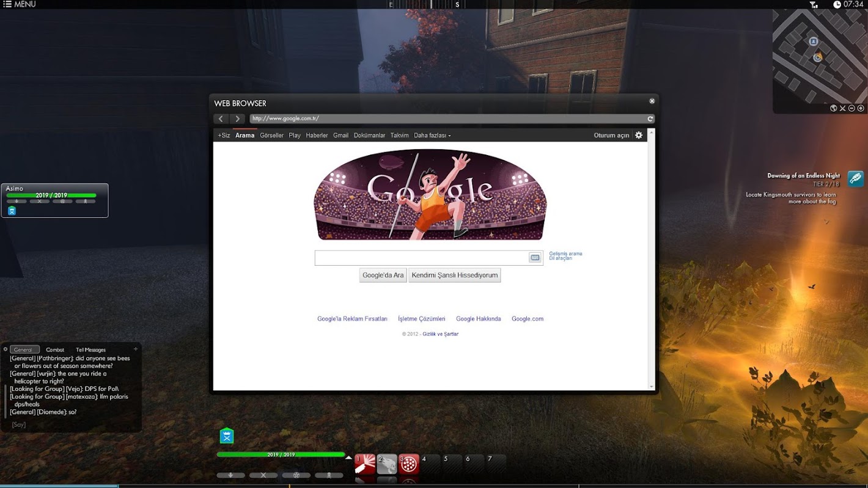Screen dimensions: 868x488
Task: Activate ability slot 2 skull ability
Action: (387, 464)
